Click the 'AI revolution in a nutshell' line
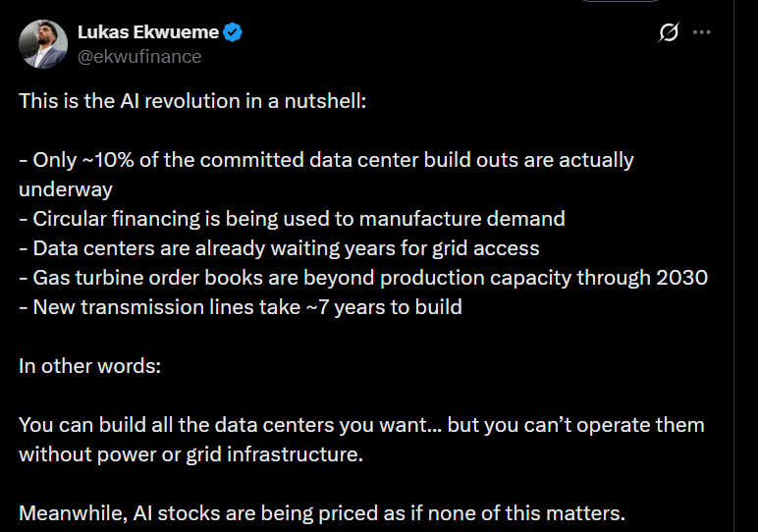Image resolution: width=758 pixels, height=532 pixels. 191,101
